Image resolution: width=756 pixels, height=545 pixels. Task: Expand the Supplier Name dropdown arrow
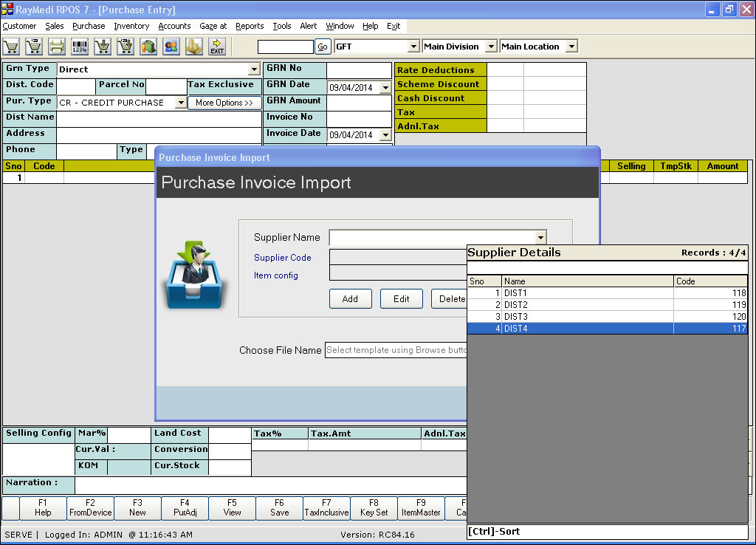point(540,237)
